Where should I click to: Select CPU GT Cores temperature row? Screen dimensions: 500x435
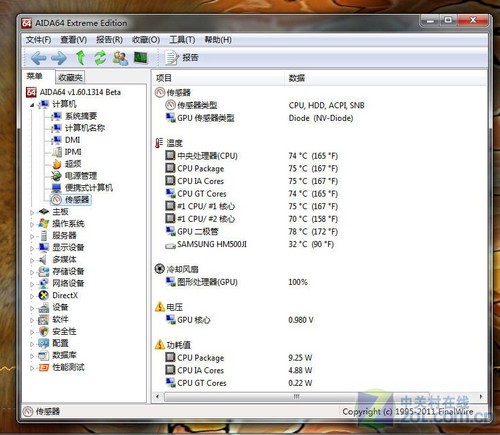tap(252, 194)
